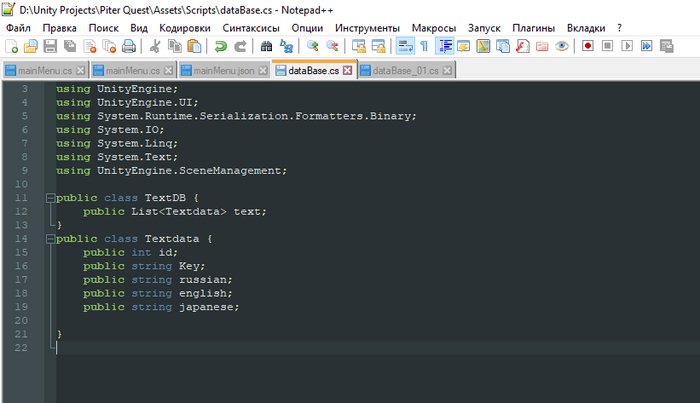Click the Zoom in magnifier icon

(313, 46)
